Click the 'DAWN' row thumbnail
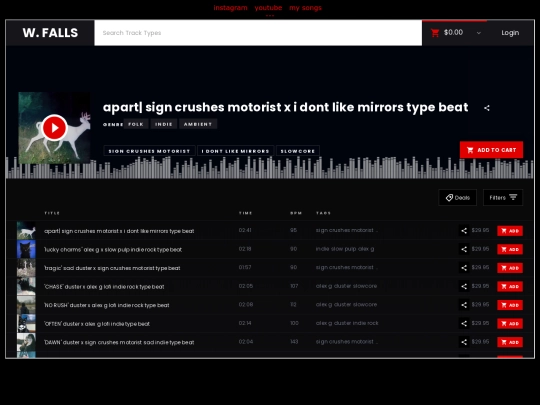 (x=26, y=342)
